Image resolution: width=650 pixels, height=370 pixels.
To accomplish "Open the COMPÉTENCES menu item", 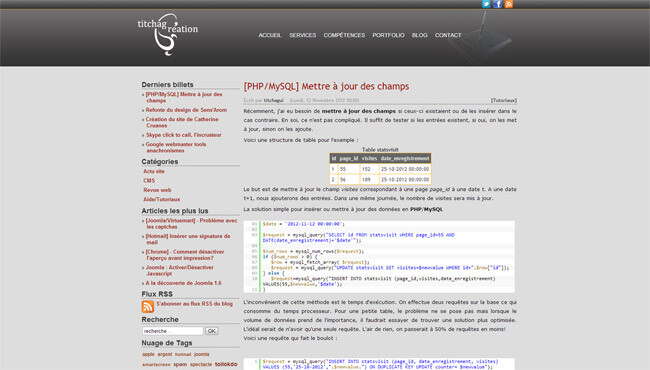I will coord(344,35).
